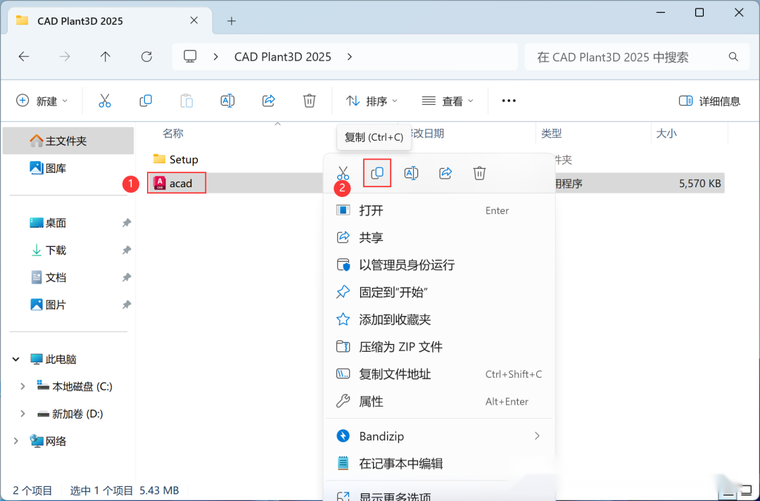Go up one folder level
Screen dimensions: 760x501
pyautogui.click(x=105, y=57)
